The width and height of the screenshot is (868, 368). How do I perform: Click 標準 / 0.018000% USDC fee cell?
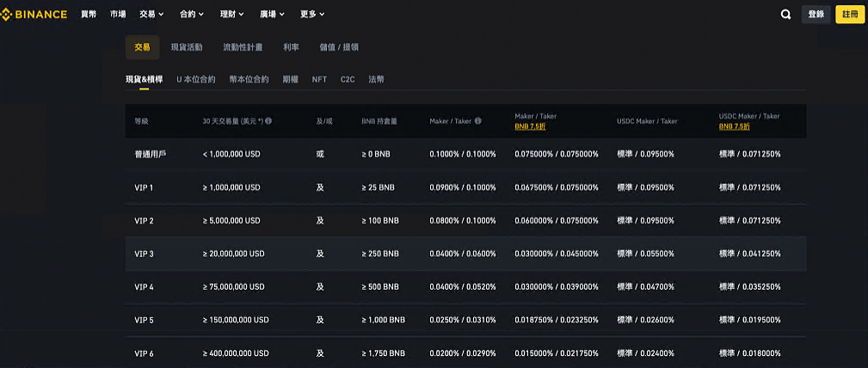tap(750, 353)
